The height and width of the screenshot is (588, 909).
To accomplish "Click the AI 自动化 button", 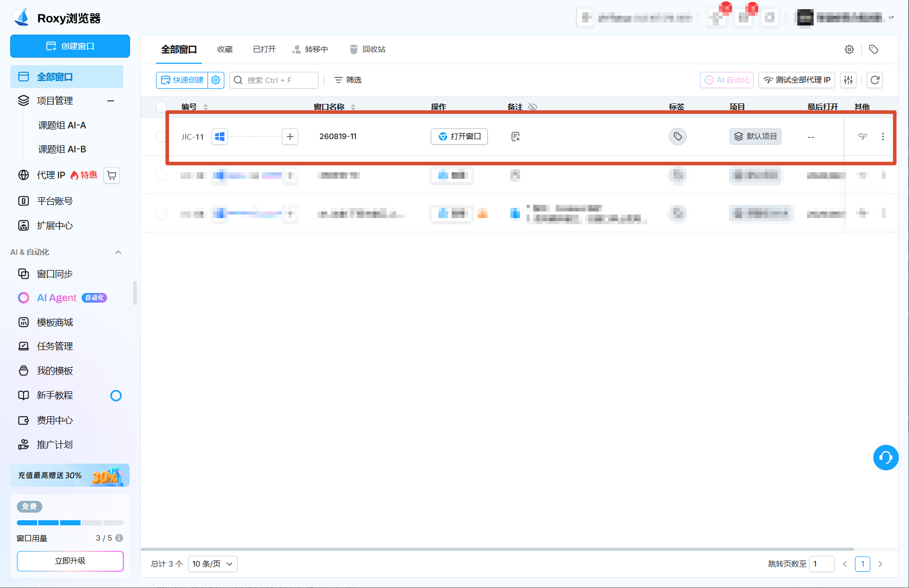I will click(727, 80).
